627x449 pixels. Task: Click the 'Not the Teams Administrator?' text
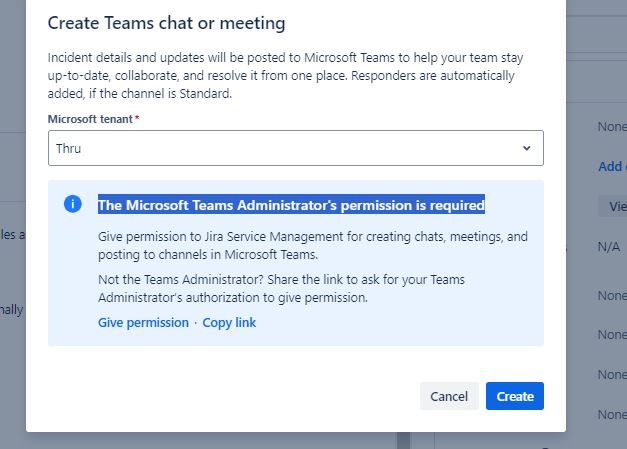tap(282, 288)
